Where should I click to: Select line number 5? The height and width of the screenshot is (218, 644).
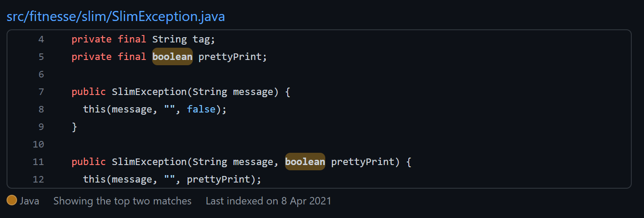click(41, 57)
